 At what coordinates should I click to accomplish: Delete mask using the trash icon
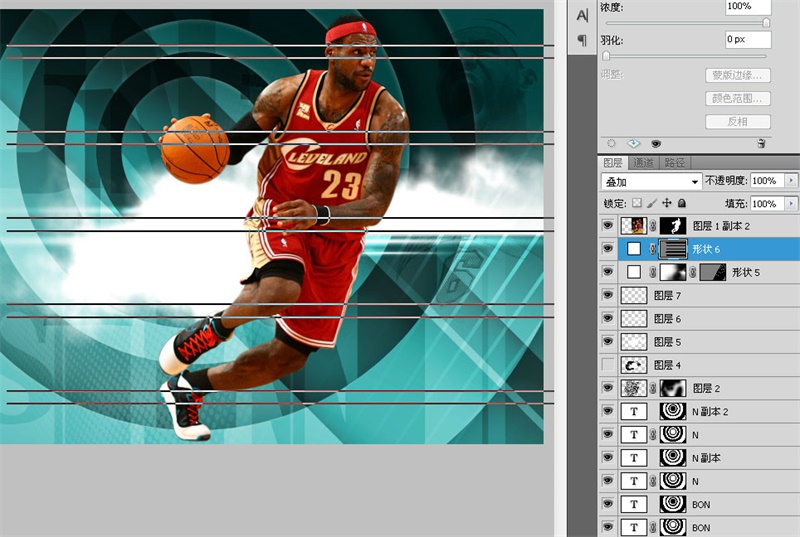[x=761, y=144]
